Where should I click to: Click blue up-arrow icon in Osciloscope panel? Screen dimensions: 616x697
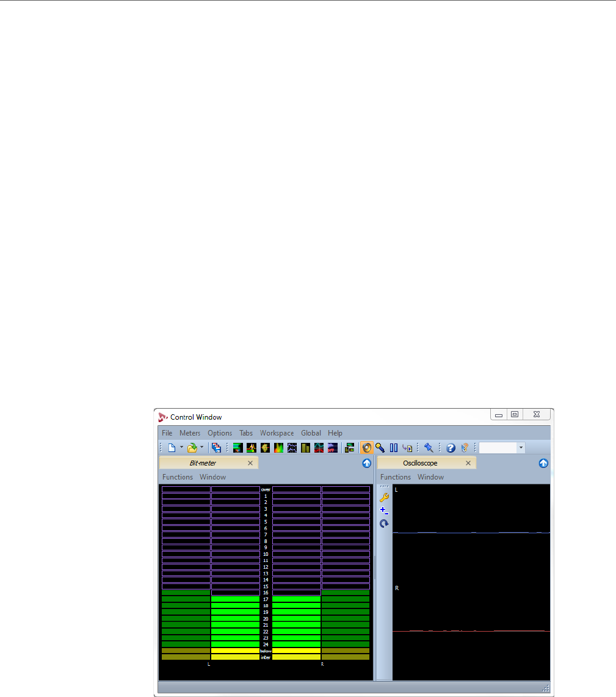click(543, 463)
